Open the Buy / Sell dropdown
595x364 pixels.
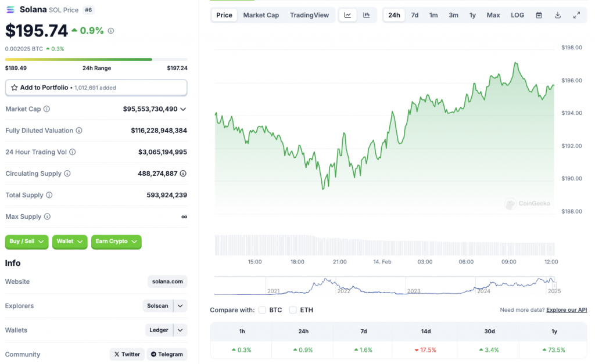(27, 242)
